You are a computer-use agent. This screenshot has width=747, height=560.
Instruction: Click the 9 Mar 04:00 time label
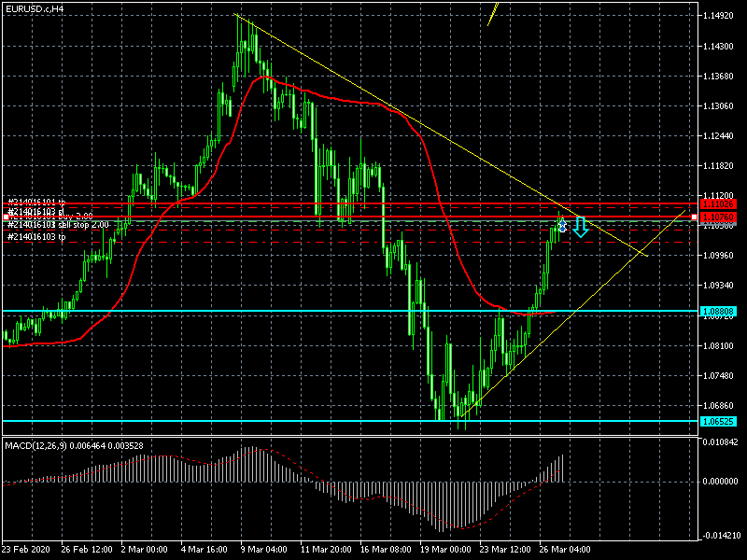tap(264, 549)
